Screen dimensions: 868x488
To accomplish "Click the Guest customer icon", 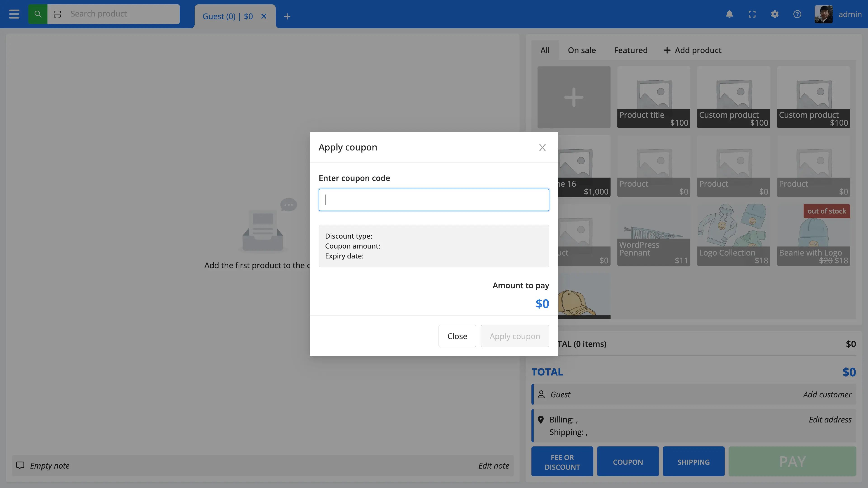I will point(541,394).
